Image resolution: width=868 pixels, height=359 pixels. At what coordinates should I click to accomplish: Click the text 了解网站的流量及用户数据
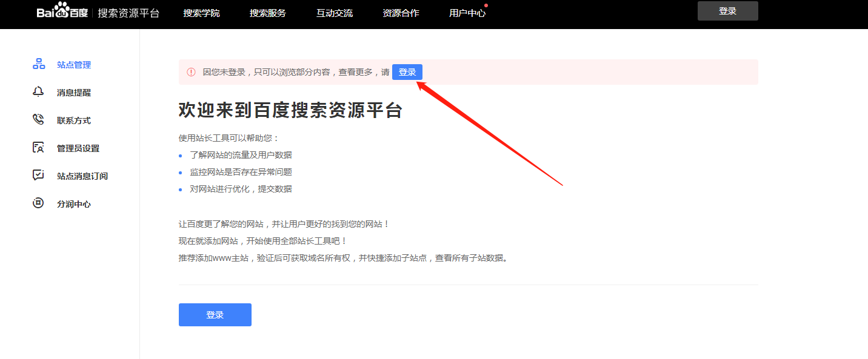point(241,155)
